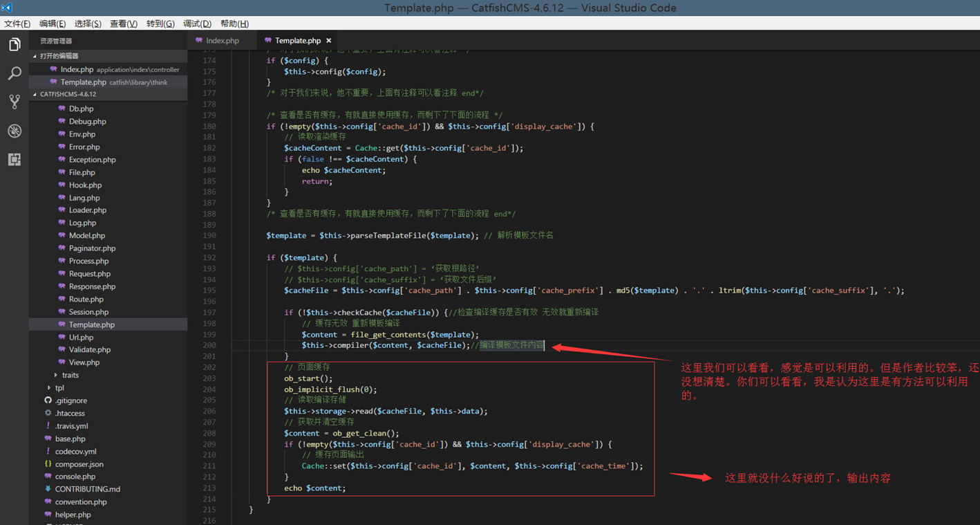Viewport: 980px width, 525px height.
Task: Select Template.php in open editors list
Action: [x=109, y=82]
